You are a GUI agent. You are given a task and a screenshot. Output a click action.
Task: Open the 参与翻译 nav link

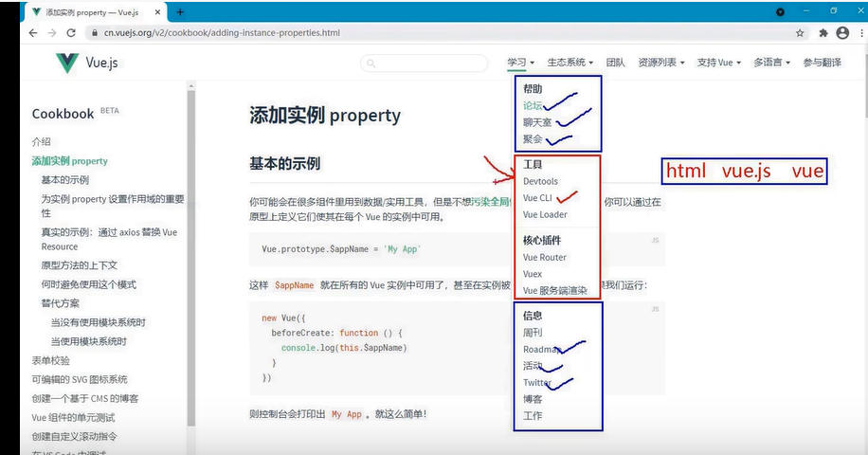tap(823, 63)
